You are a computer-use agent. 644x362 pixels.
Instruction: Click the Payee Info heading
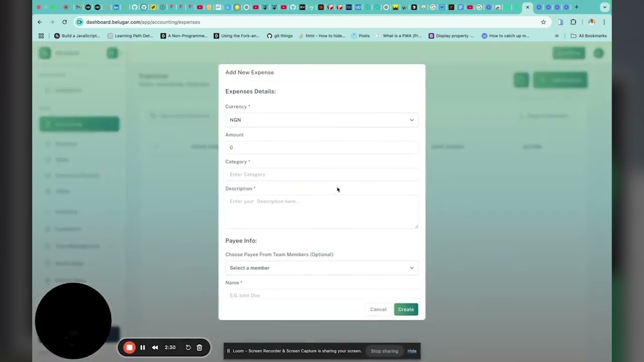click(x=241, y=241)
